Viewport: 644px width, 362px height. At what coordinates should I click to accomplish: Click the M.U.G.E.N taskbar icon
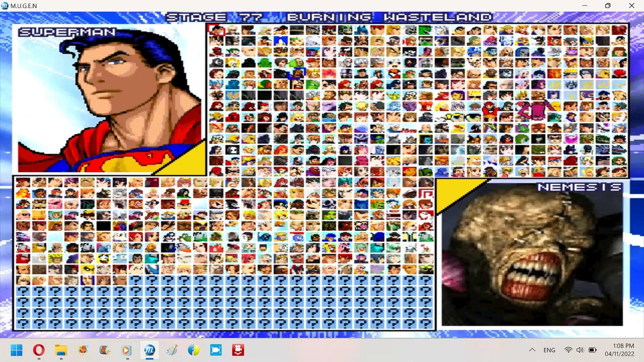coord(149,350)
